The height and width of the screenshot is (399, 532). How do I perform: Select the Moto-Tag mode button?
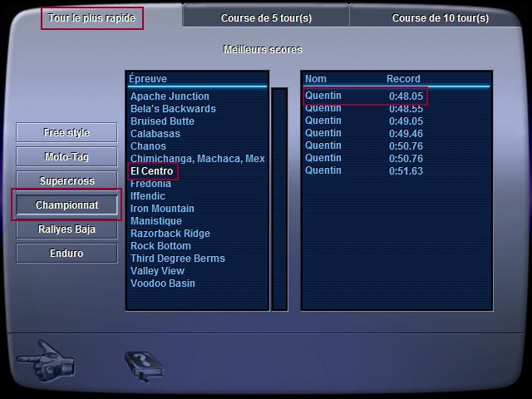pyautogui.click(x=66, y=157)
